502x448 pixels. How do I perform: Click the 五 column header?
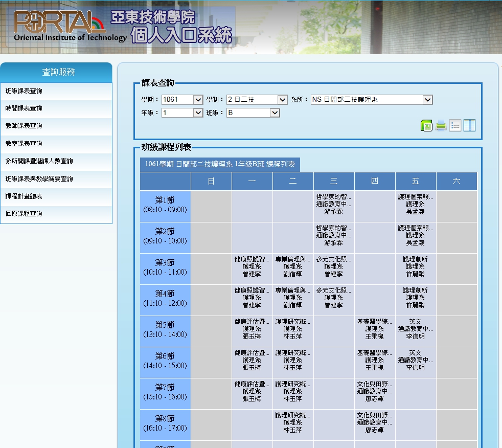(x=416, y=181)
